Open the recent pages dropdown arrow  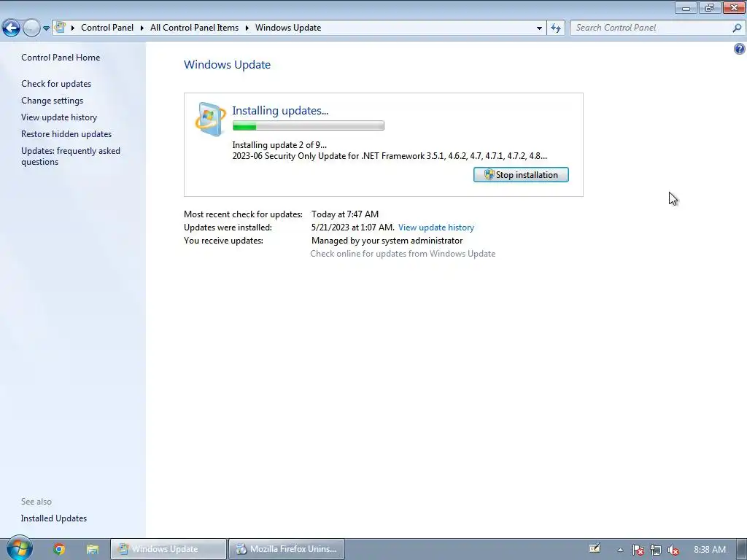[46, 28]
